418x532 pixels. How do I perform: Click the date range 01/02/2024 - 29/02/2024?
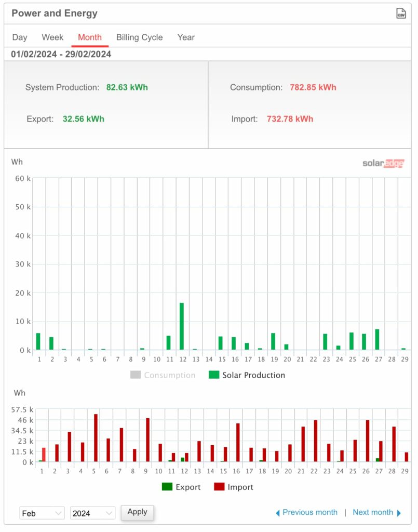(61, 54)
